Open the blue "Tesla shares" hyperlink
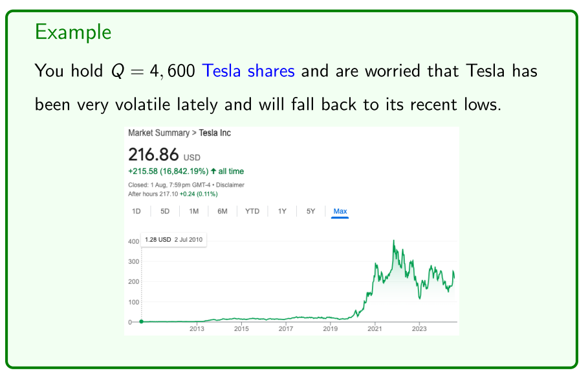Viewport: 588px width, 375px height. 248,70
